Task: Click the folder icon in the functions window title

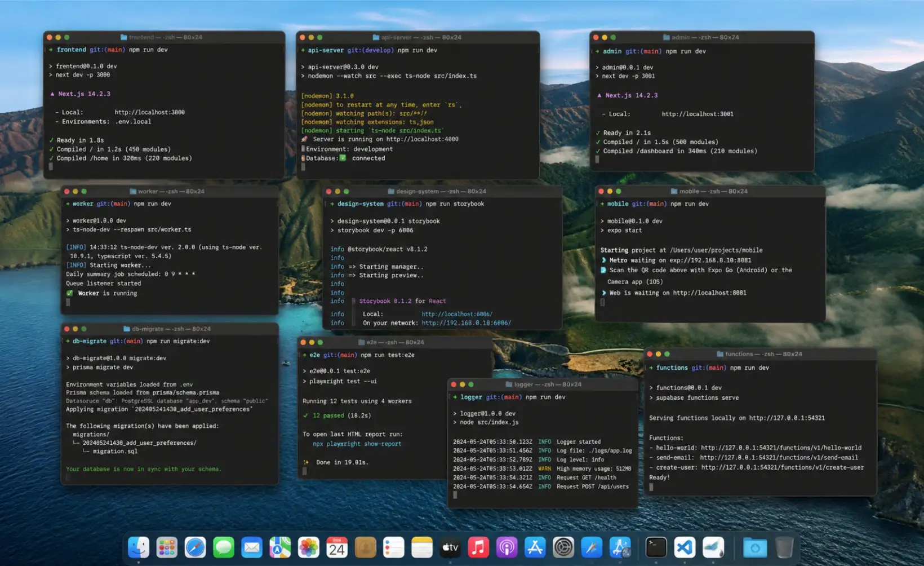Action: pyautogui.click(x=720, y=354)
